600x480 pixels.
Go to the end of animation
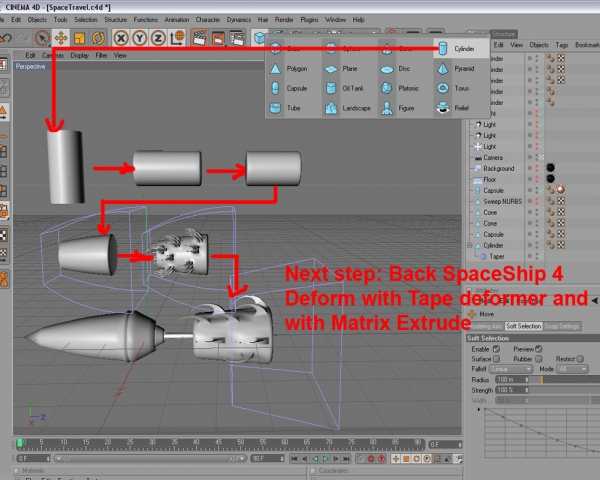pyautogui.click(x=346, y=459)
